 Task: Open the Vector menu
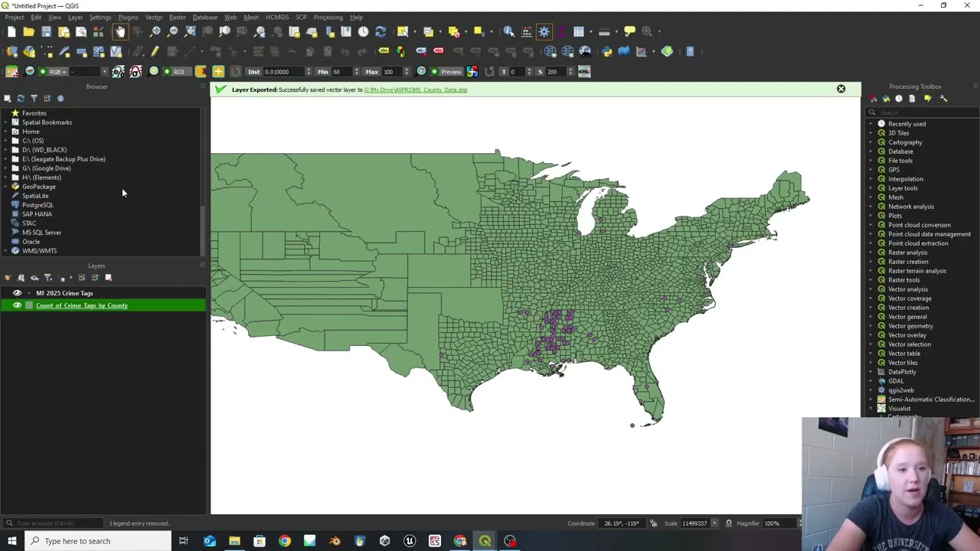click(154, 17)
